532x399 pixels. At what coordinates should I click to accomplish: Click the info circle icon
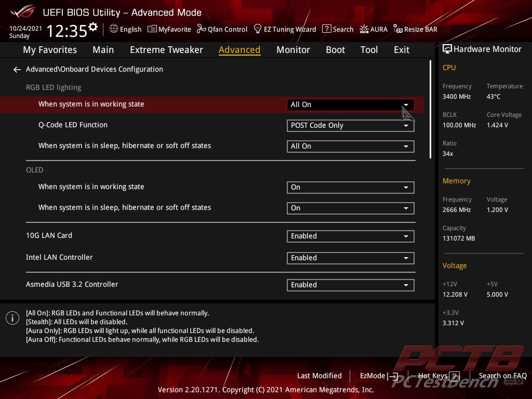coord(12,318)
